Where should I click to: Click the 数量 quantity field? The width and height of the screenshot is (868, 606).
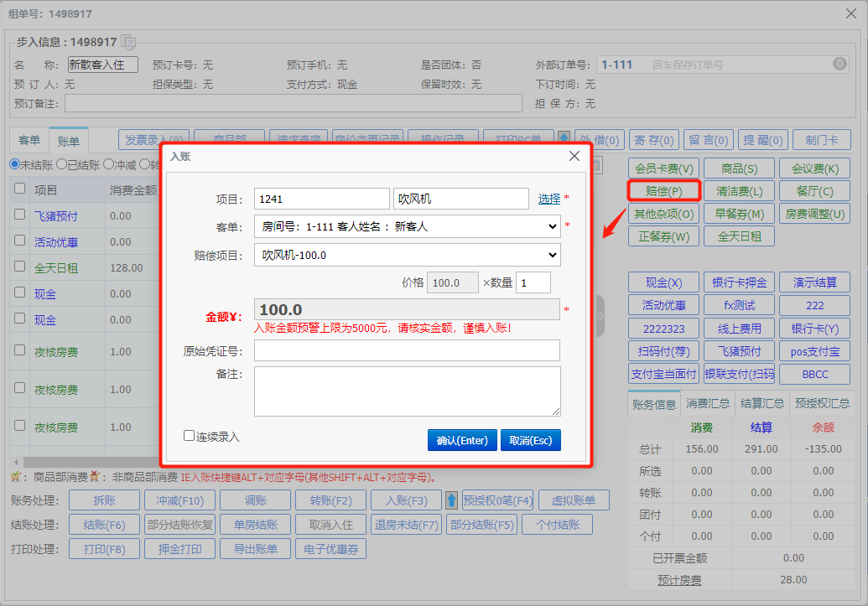click(x=533, y=282)
